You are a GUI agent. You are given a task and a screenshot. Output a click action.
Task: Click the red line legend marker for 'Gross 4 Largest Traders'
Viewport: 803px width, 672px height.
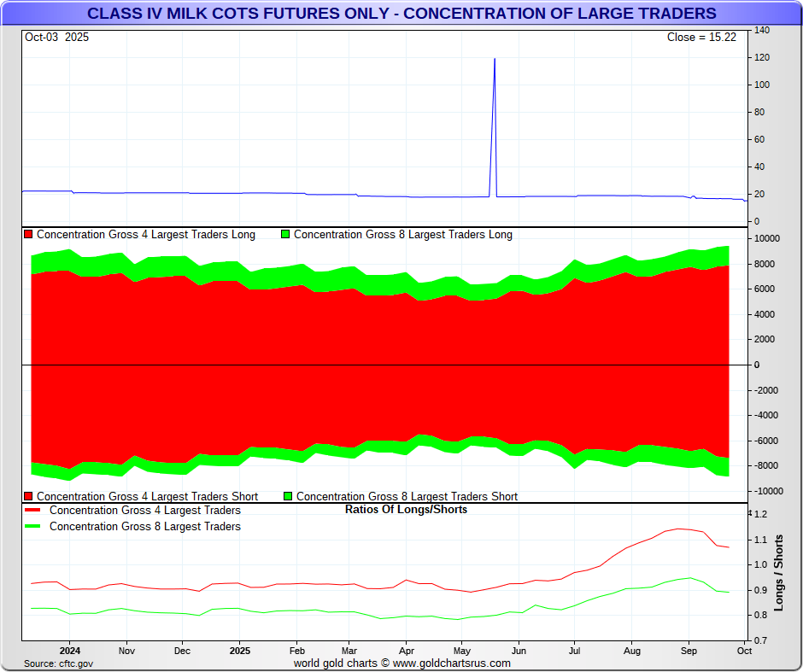coord(32,511)
